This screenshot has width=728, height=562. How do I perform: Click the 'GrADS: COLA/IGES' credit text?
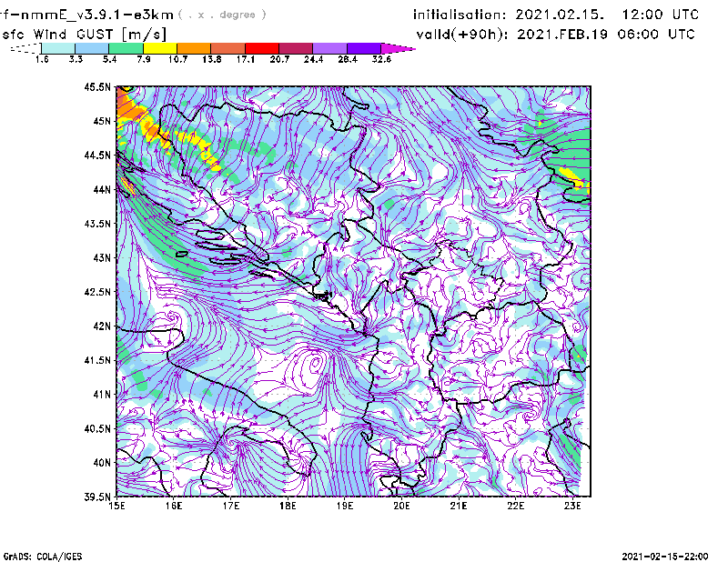[43, 557]
